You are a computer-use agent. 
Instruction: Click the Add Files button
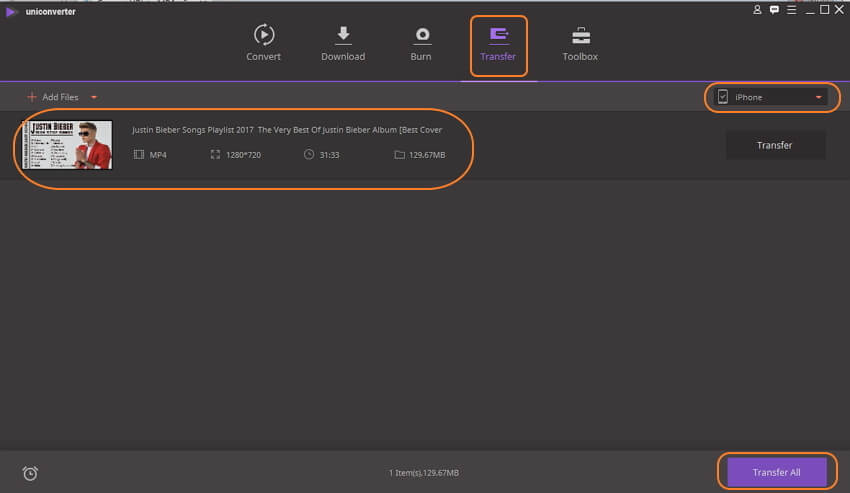coord(53,97)
